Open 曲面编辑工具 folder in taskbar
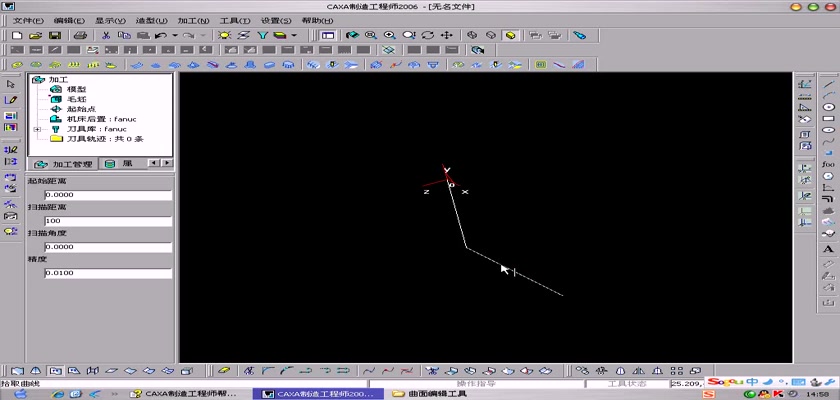The width and height of the screenshot is (840, 400). tap(430, 394)
